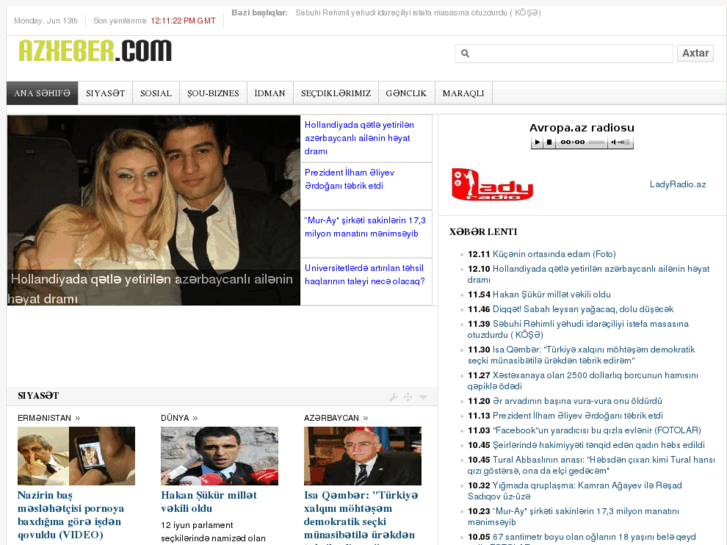Open feed item 'Yığmada qruplaşma: Kamran Ağayev'
Viewport: 727px width, 545px height.
point(575,491)
